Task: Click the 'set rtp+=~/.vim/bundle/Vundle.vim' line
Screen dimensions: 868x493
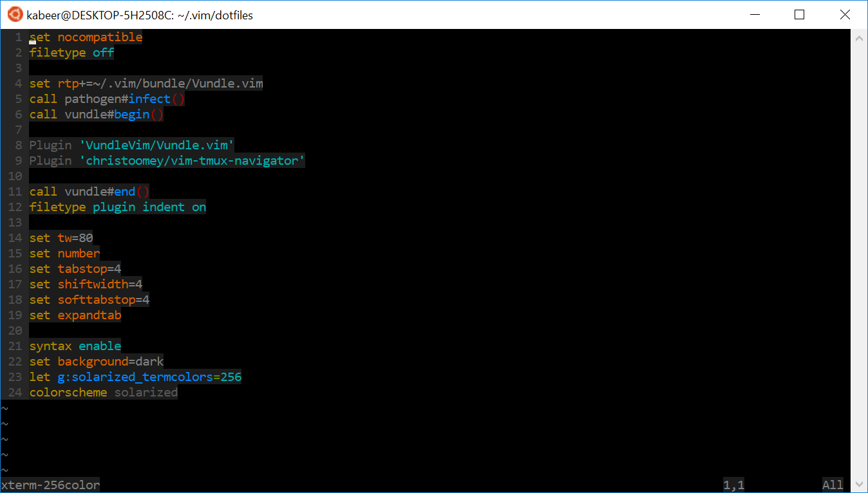Action: pyautogui.click(x=146, y=84)
